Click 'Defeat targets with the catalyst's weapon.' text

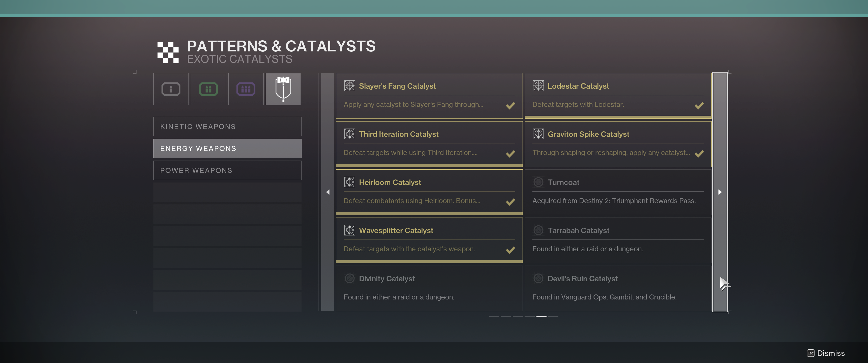point(409,249)
